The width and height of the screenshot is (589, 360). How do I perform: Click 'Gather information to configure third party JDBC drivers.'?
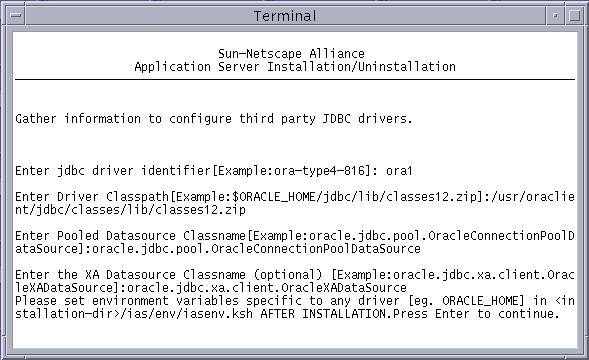[214, 119]
